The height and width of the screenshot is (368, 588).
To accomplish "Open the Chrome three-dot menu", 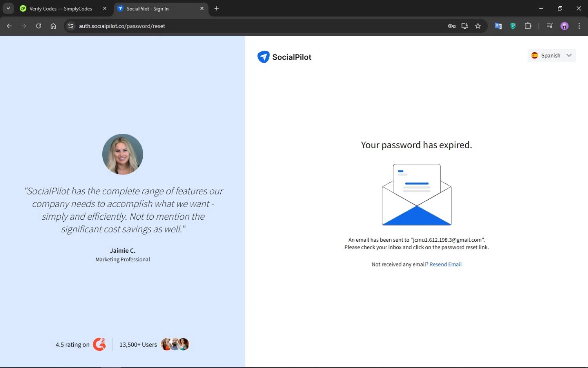I will (579, 26).
